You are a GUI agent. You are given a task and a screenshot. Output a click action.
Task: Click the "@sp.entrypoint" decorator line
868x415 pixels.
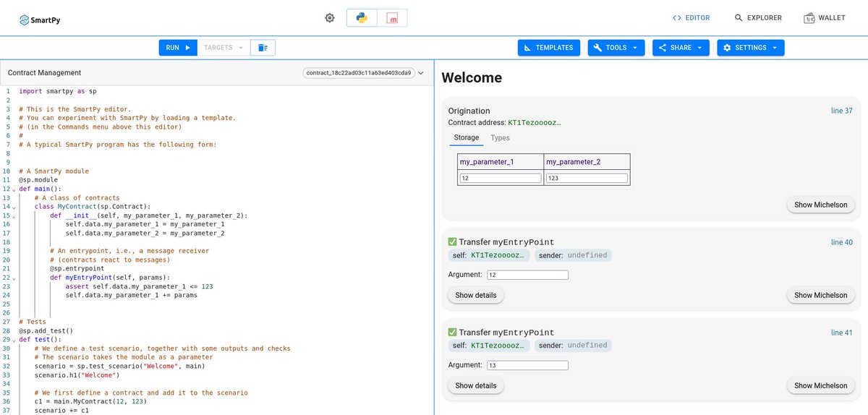pos(77,269)
